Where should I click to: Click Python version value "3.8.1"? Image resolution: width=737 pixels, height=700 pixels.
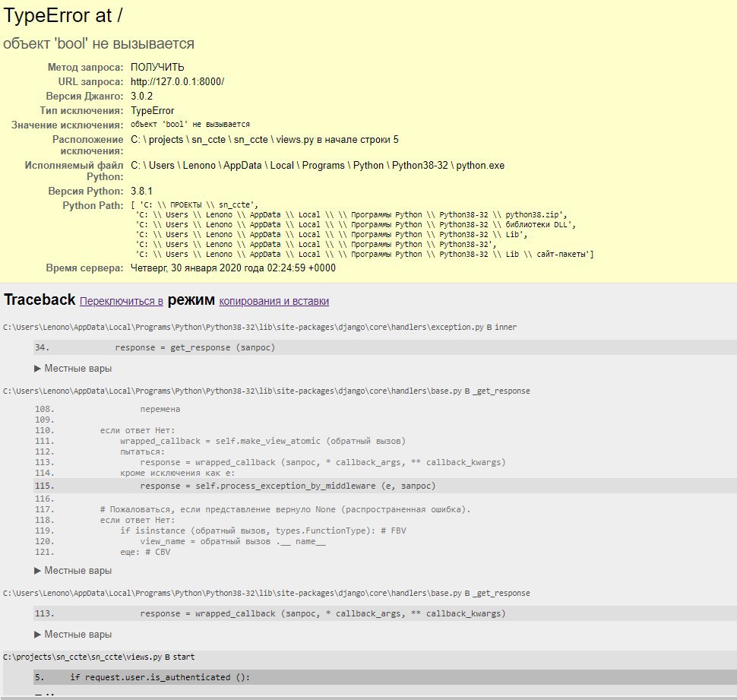tap(141, 192)
